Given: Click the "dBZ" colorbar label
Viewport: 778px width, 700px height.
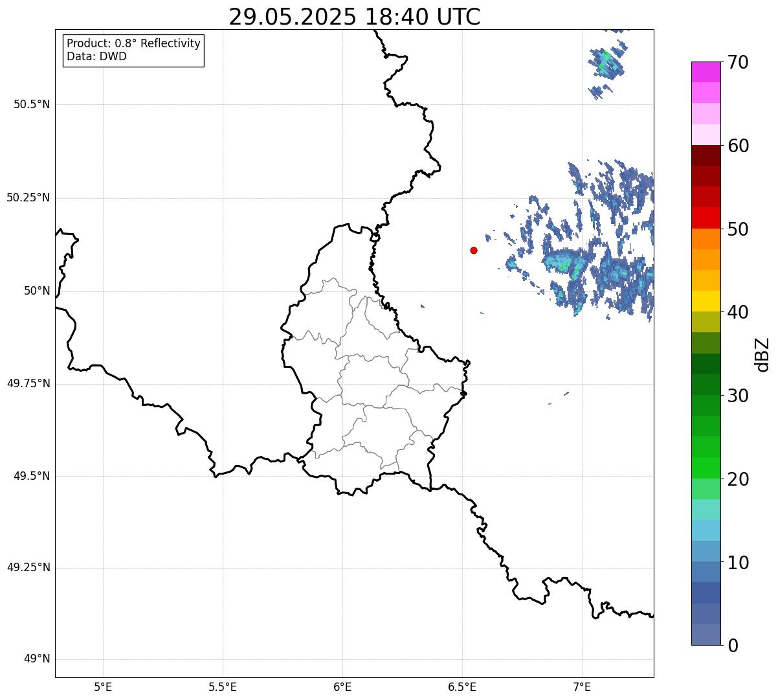Looking at the screenshot, I should (762, 354).
